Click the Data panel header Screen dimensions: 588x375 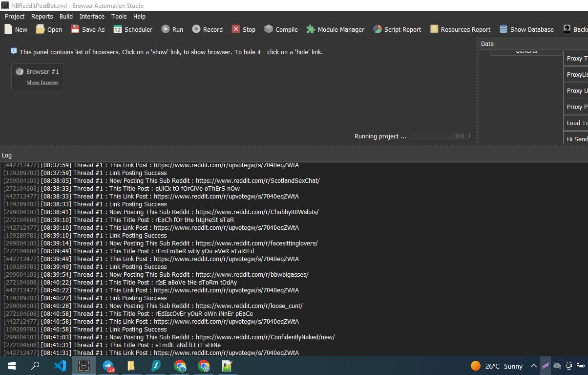533,44
